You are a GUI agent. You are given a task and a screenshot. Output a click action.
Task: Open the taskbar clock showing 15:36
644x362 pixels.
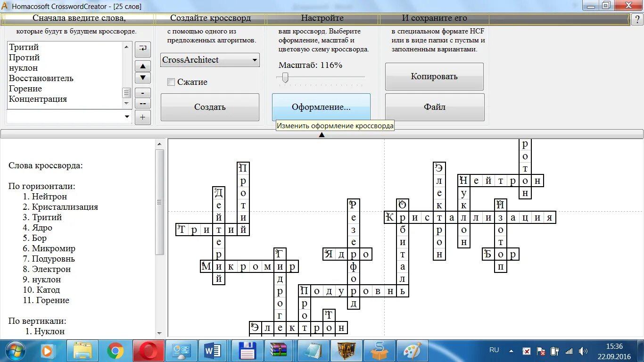coord(615,351)
